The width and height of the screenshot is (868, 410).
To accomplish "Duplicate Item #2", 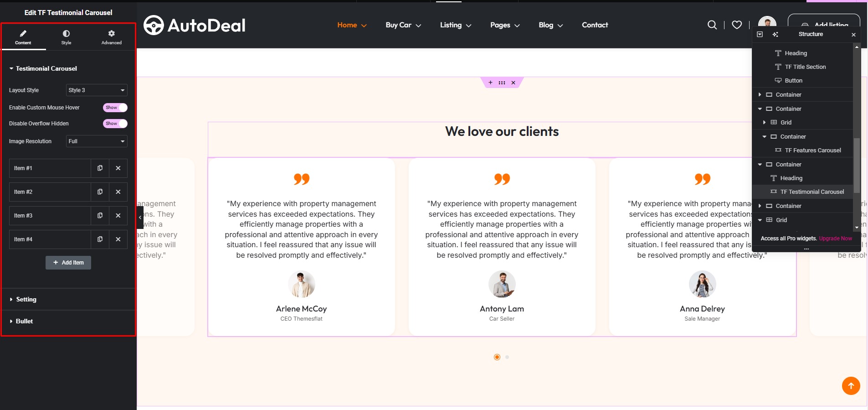I will point(100,192).
